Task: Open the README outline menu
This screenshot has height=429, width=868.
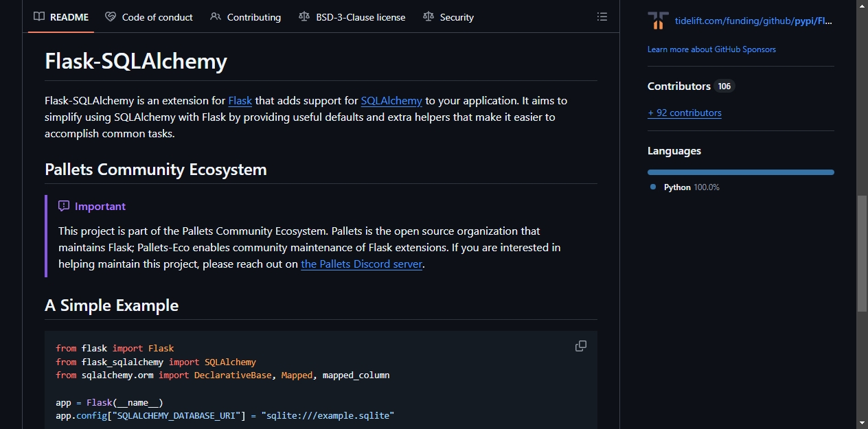Action: pyautogui.click(x=602, y=16)
